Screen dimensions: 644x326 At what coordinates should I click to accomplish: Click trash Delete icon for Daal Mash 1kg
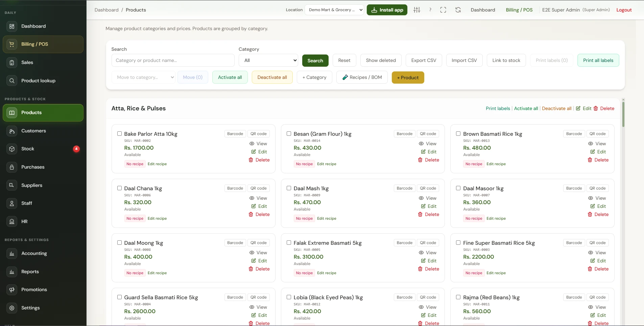point(420,214)
